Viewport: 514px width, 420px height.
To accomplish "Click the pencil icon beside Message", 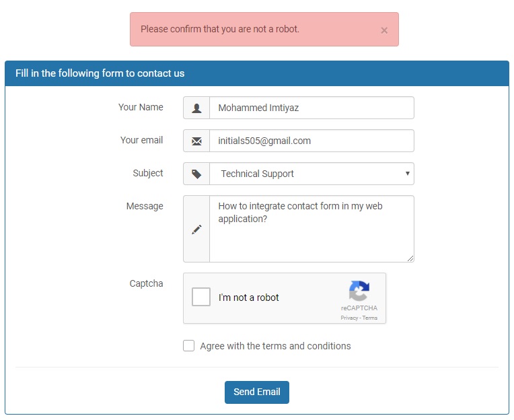I will coord(196,230).
